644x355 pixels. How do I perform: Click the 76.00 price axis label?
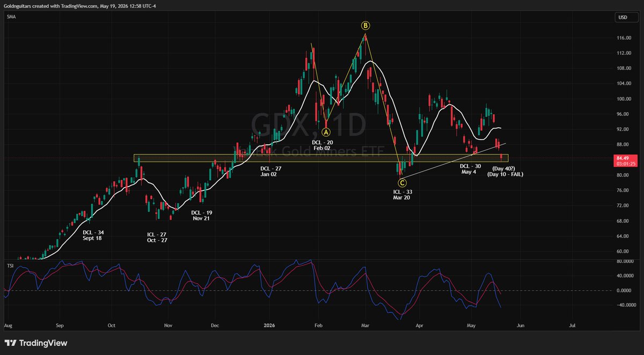click(624, 190)
